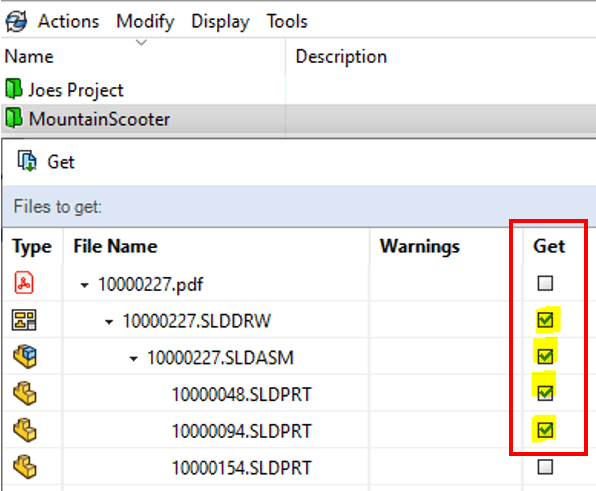596x491 pixels.
Task: Uncheck the Get box for 10000094.SLDPRT
Action: [545, 429]
